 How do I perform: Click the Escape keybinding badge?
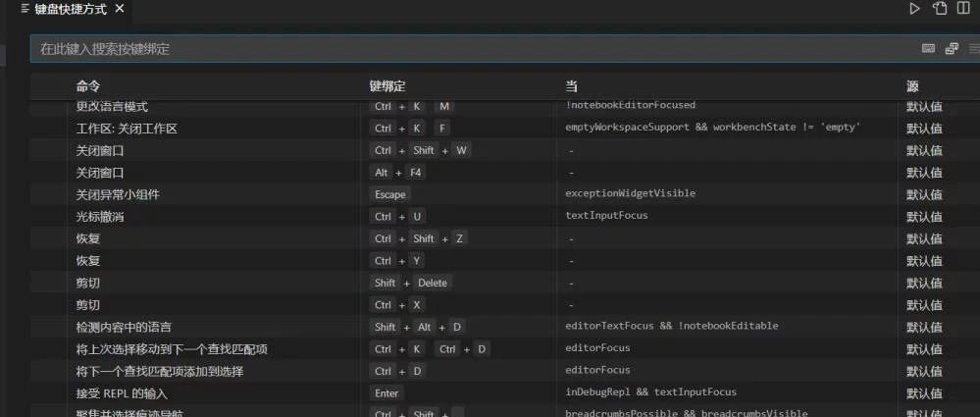click(390, 194)
